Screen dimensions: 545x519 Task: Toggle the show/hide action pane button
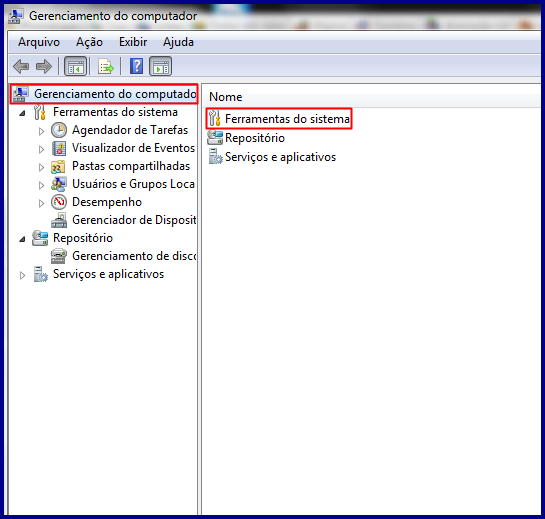(161, 66)
